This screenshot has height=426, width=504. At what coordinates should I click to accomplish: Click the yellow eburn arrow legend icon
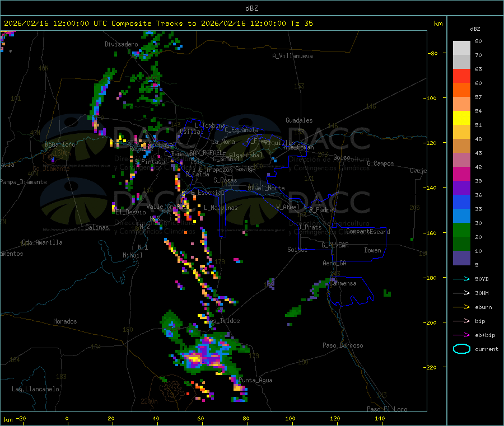461,307
